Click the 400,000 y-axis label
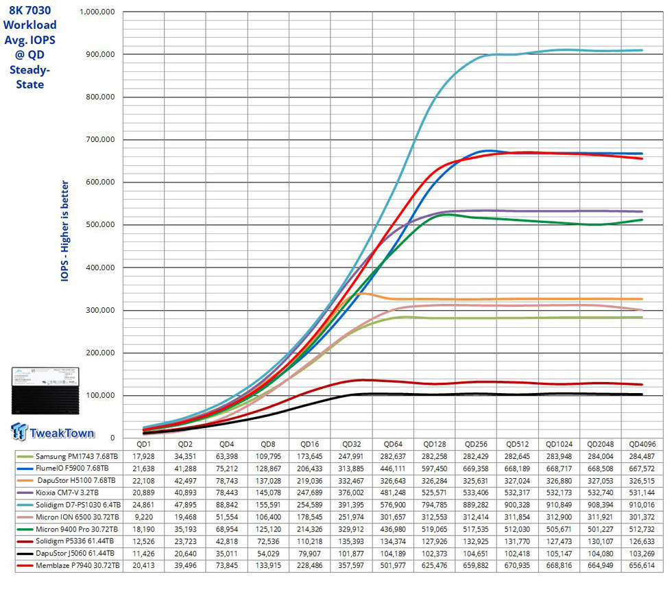The image size is (672, 616). (100, 268)
